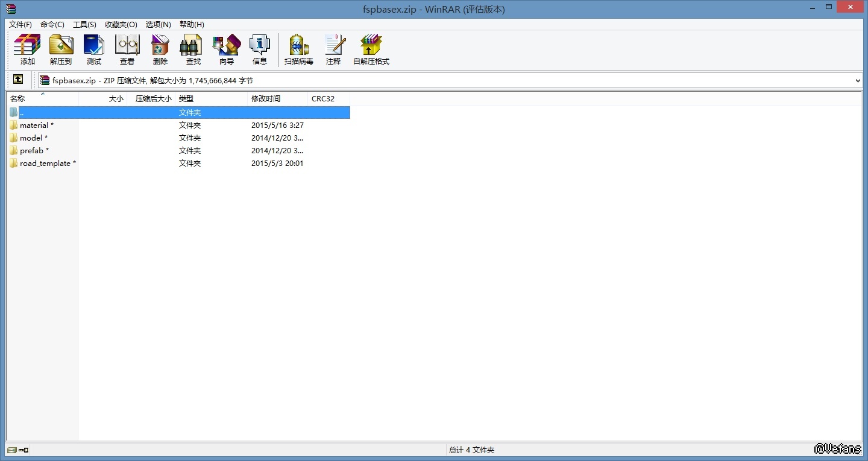The image size is (868, 461).
Task: Sort by 修改时间 column header
Action: [278, 98]
